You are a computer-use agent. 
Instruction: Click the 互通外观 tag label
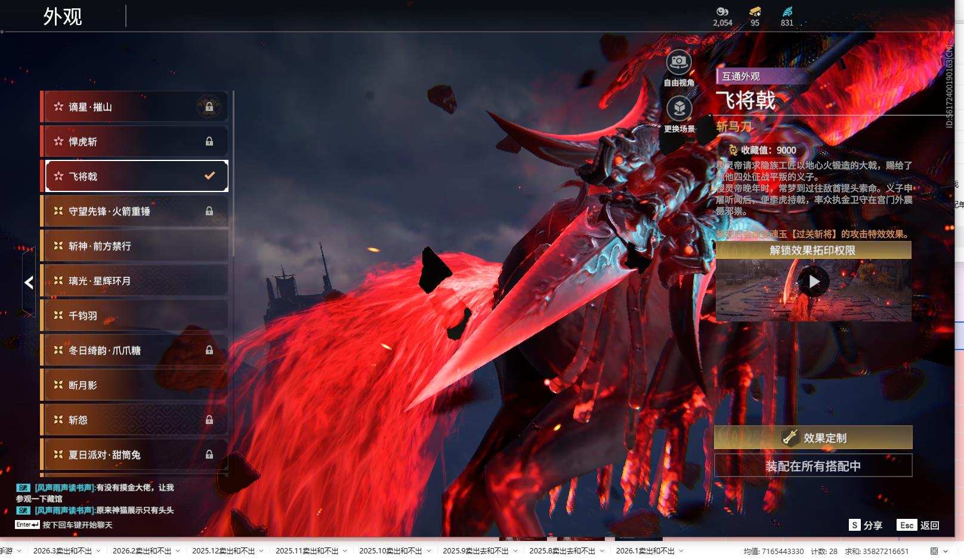point(741,76)
